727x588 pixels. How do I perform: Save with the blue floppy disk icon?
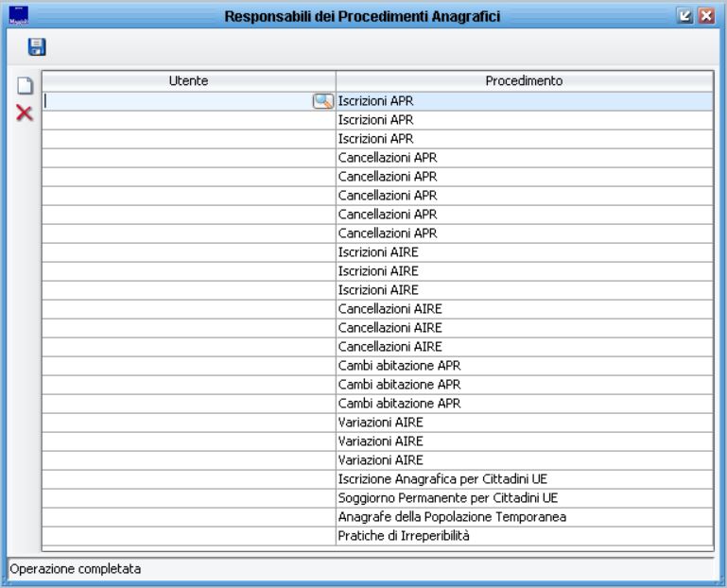click(37, 47)
